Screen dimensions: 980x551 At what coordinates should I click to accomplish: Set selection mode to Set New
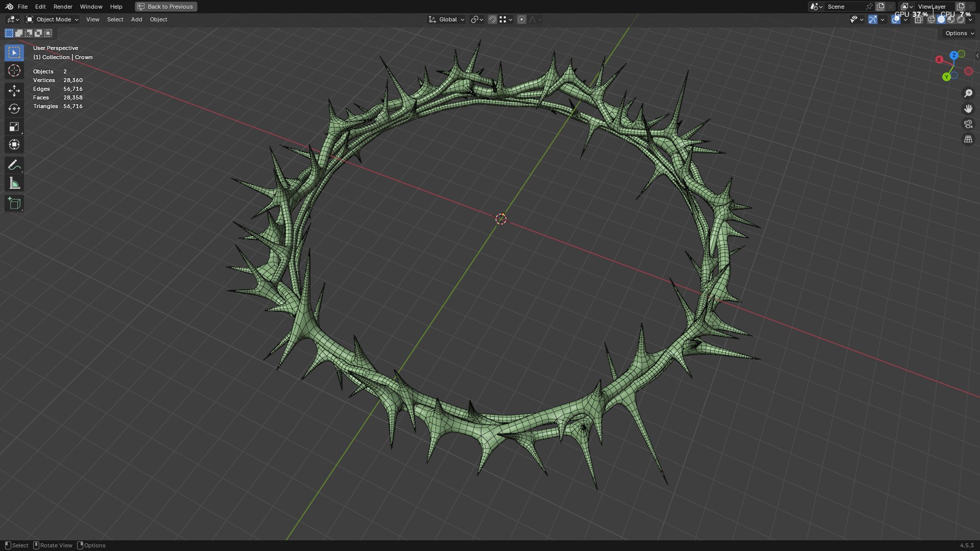click(x=9, y=33)
